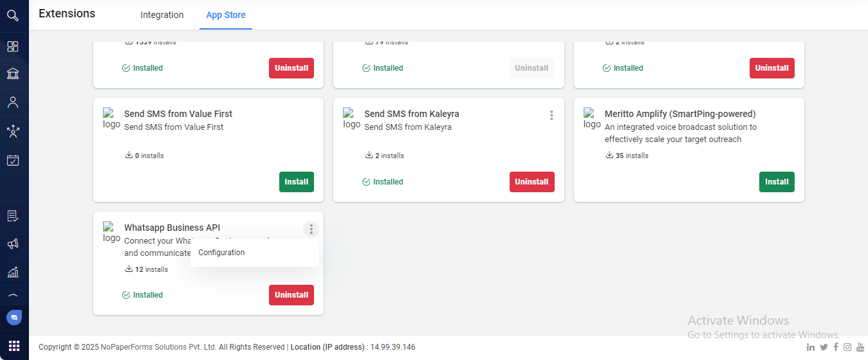Collapse the Whatsapp Business API three-dot menu
The height and width of the screenshot is (360, 868).
[311, 230]
